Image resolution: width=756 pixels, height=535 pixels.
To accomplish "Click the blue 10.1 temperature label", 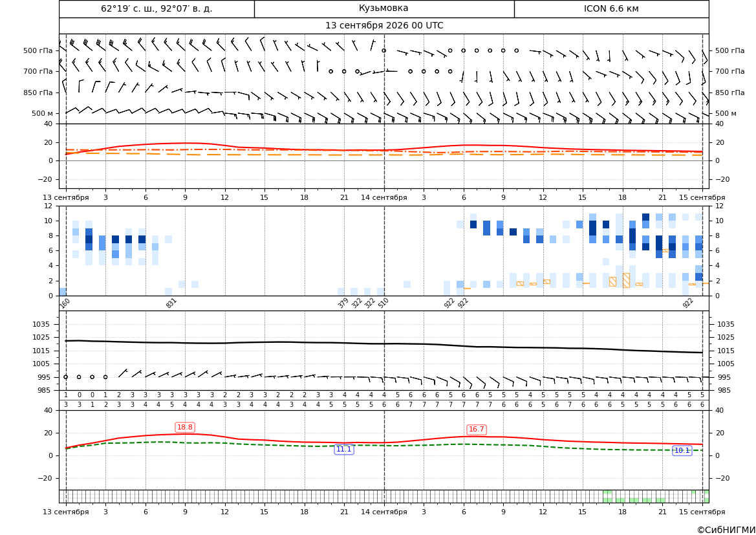I will click(x=682, y=450).
